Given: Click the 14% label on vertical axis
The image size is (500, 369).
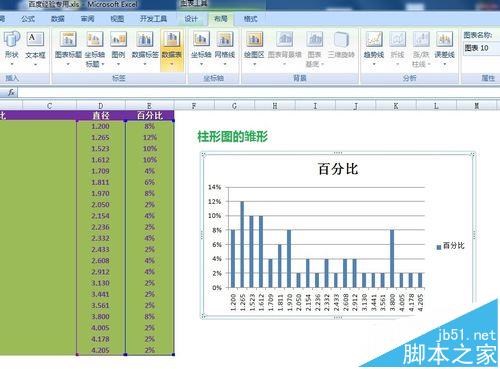Looking at the screenshot, I should point(214,187).
